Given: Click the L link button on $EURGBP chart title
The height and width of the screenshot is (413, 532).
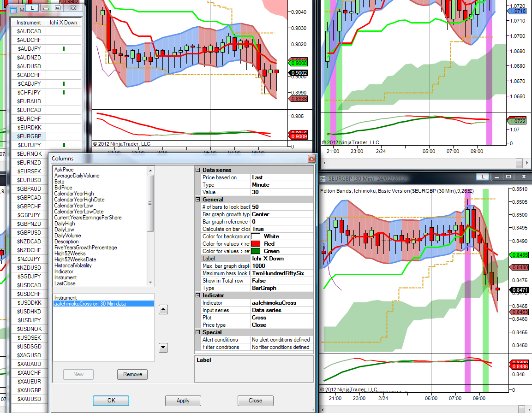Looking at the screenshot, I should point(483,177).
